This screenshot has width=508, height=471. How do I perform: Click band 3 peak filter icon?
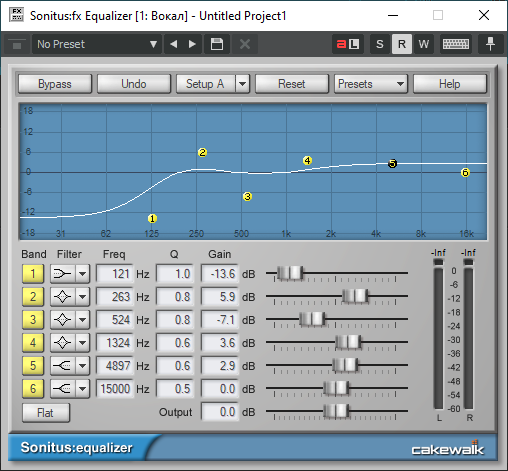point(63,320)
